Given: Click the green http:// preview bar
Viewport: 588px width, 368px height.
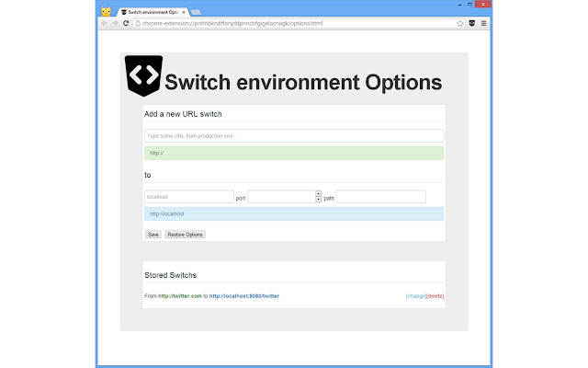Looking at the screenshot, I should (294, 153).
